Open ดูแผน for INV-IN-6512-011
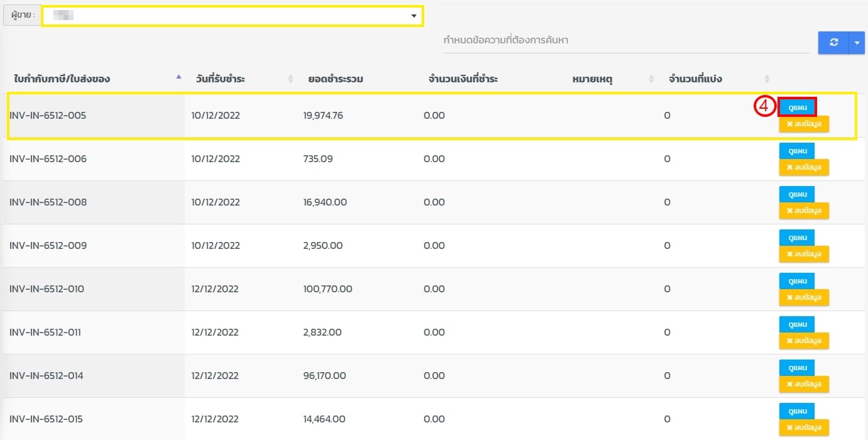The image size is (868, 440). click(796, 324)
